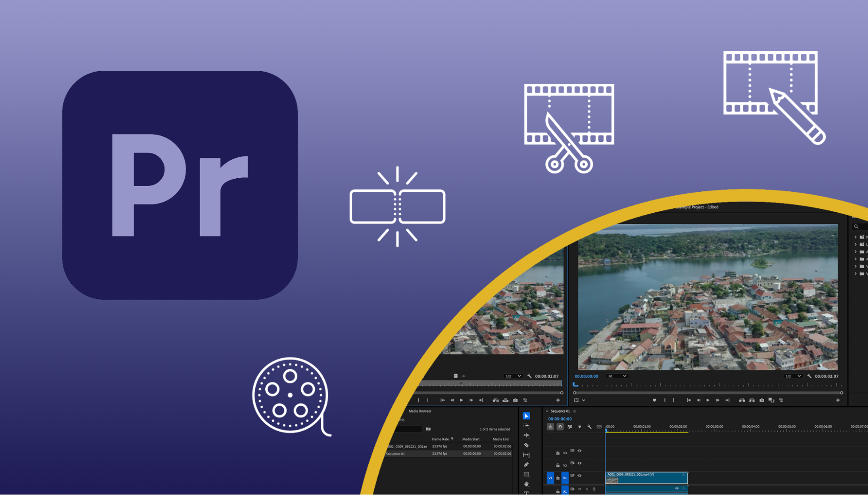868x495 pixels.
Task: Select the A002_C009 video clip on V1
Action: (x=647, y=478)
